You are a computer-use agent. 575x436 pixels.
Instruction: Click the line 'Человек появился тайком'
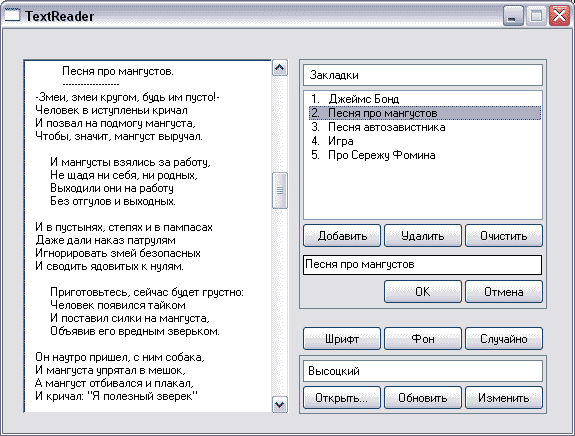118,305
